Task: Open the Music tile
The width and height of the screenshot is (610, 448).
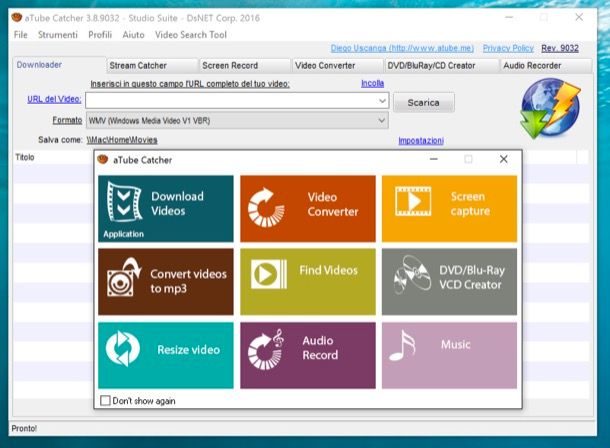Action: click(x=449, y=354)
